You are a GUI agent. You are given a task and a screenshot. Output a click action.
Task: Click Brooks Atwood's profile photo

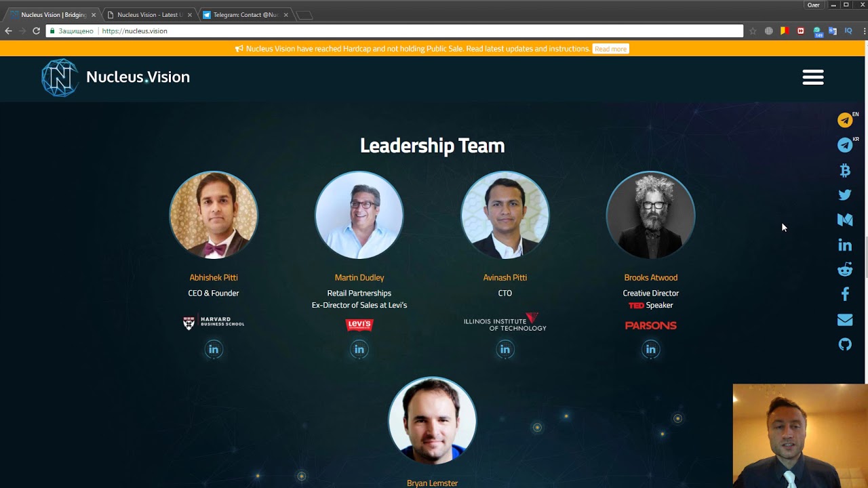point(651,215)
